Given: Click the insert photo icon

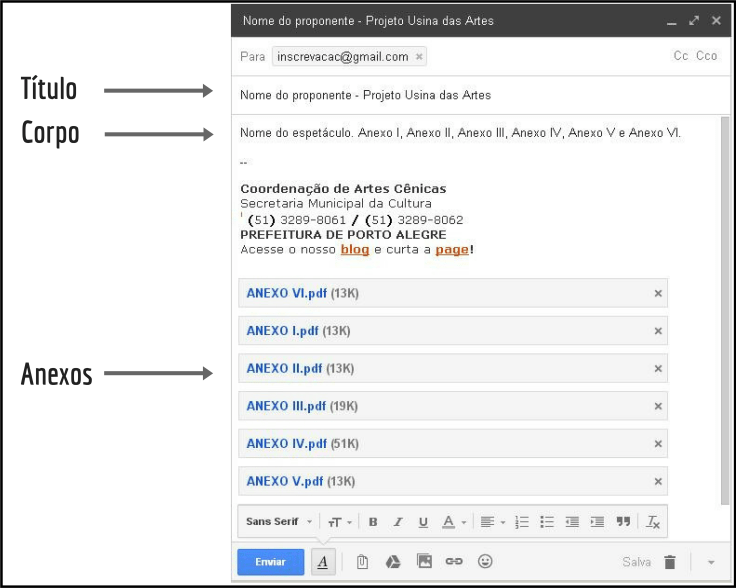Looking at the screenshot, I should (x=424, y=562).
